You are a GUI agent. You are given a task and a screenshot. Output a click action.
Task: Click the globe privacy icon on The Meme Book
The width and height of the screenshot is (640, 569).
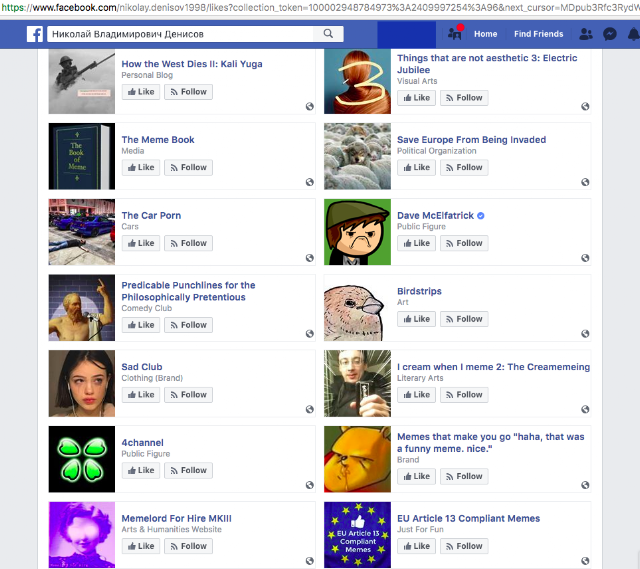coord(310,182)
